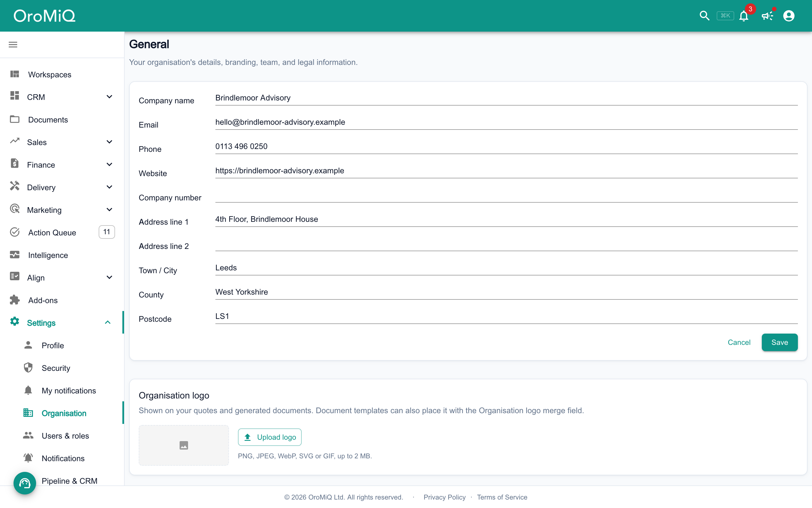This screenshot has height=508, width=812.
Task: Click the Website input field
Action: tap(506, 171)
